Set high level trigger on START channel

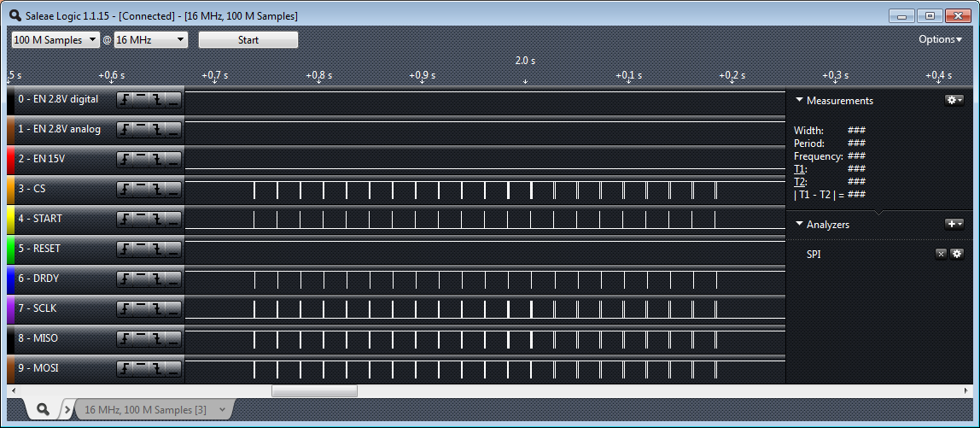pyautogui.click(x=141, y=219)
